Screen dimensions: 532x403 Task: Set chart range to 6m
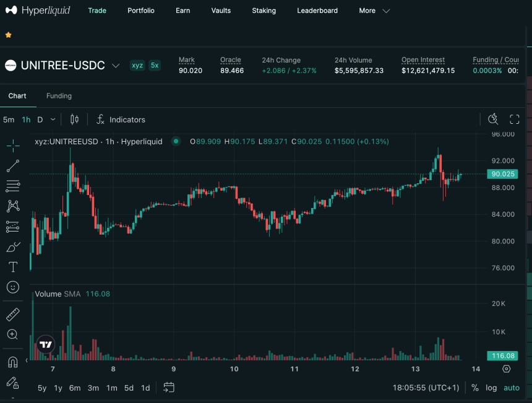point(75,388)
